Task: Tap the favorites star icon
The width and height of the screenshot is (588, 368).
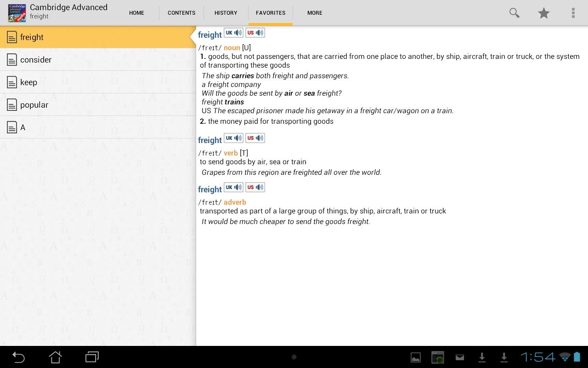Action: (544, 13)
